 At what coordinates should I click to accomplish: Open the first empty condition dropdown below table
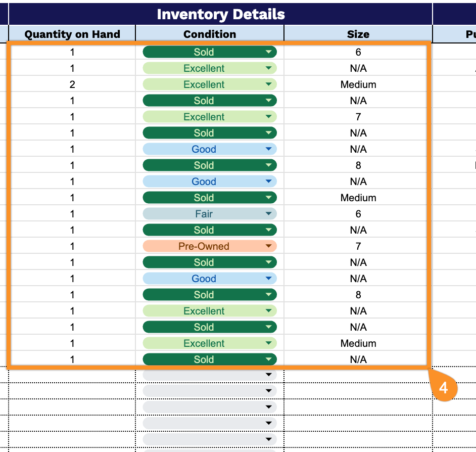[x=209, y=375]
